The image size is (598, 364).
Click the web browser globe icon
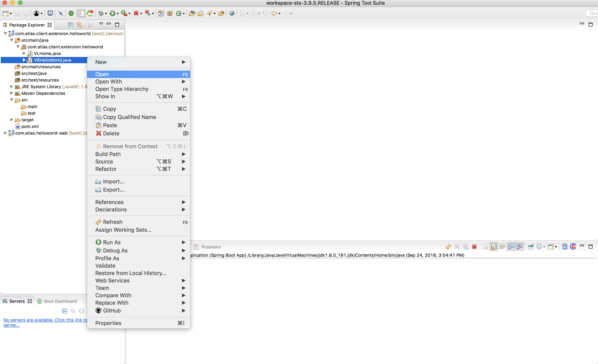point(232,13)
